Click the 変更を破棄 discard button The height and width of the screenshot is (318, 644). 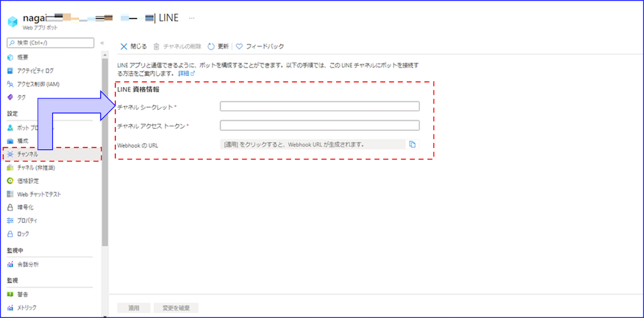(x=176, y=308)
